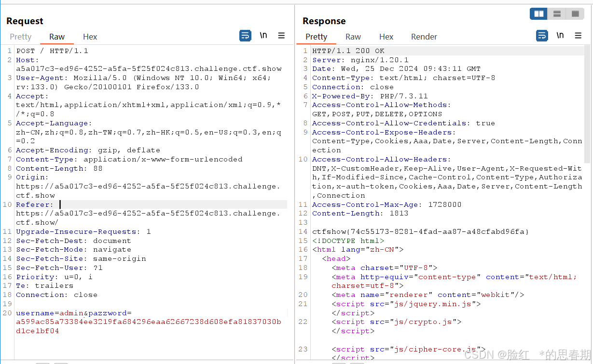Screen dimensions: 593x364
Task: Toggle word wrap in Request panel
Action: [245, 36]
